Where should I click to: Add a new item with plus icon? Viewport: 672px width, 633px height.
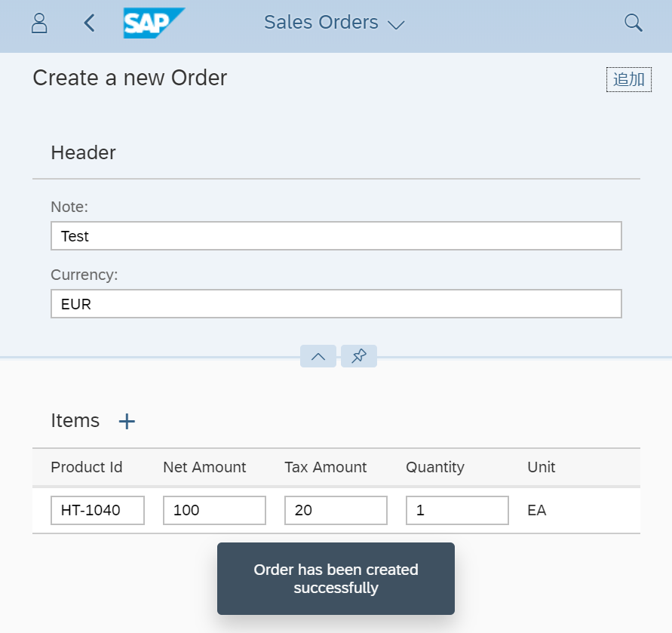tap(127, 422)
